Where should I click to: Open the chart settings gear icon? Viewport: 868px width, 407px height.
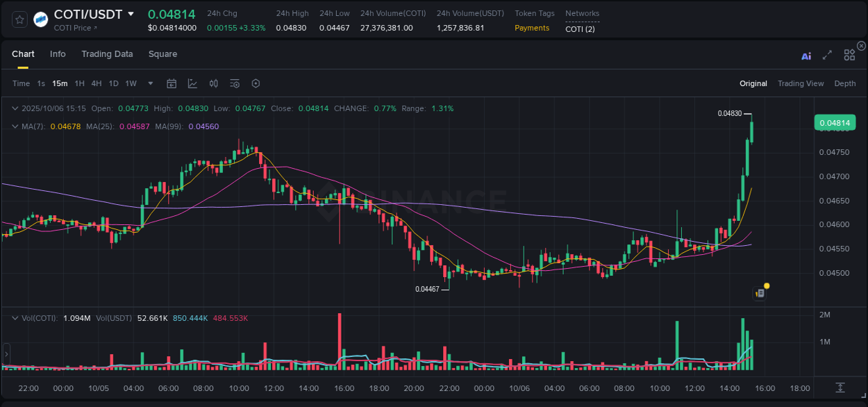point(256,83)
